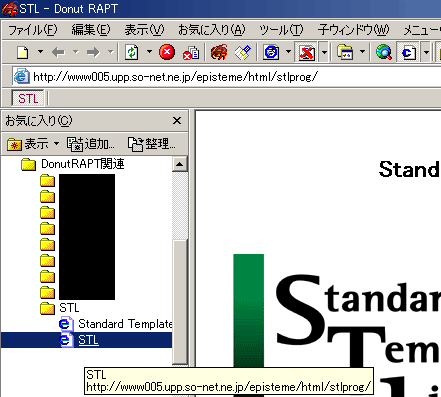Open the back history dropdown arrow

[x=76, y=52]
